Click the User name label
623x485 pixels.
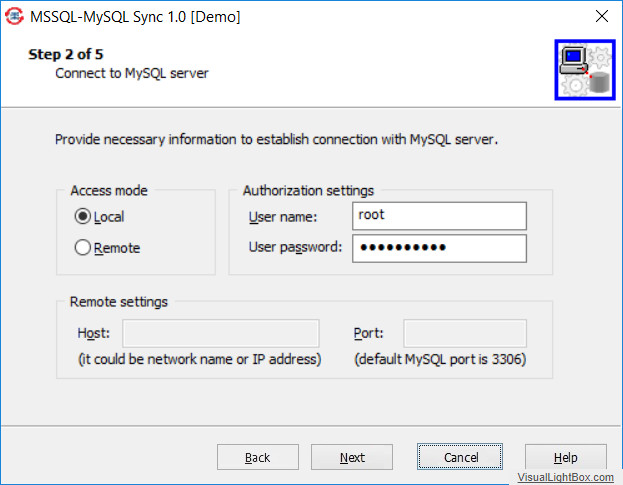(x=283, y=217)
